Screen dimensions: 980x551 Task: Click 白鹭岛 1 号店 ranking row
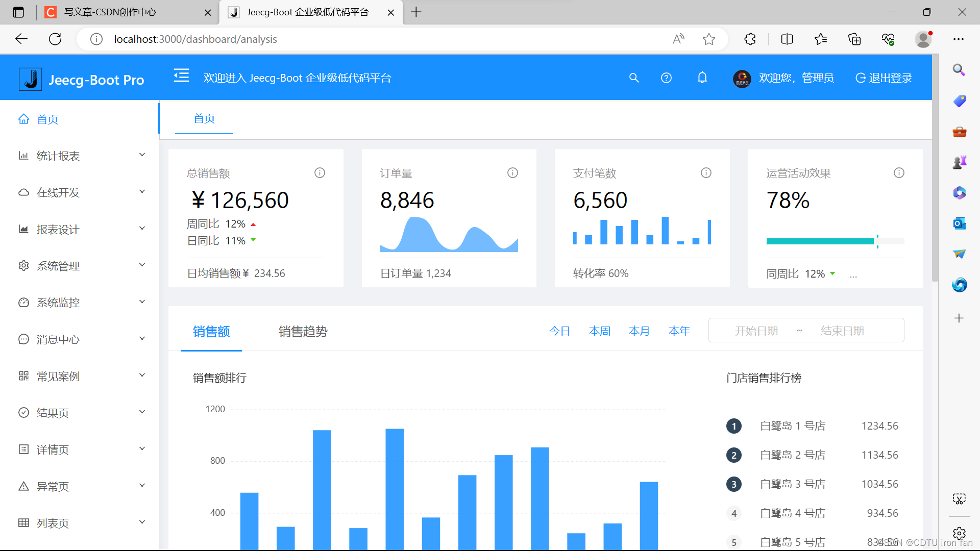tap(813, 426)
